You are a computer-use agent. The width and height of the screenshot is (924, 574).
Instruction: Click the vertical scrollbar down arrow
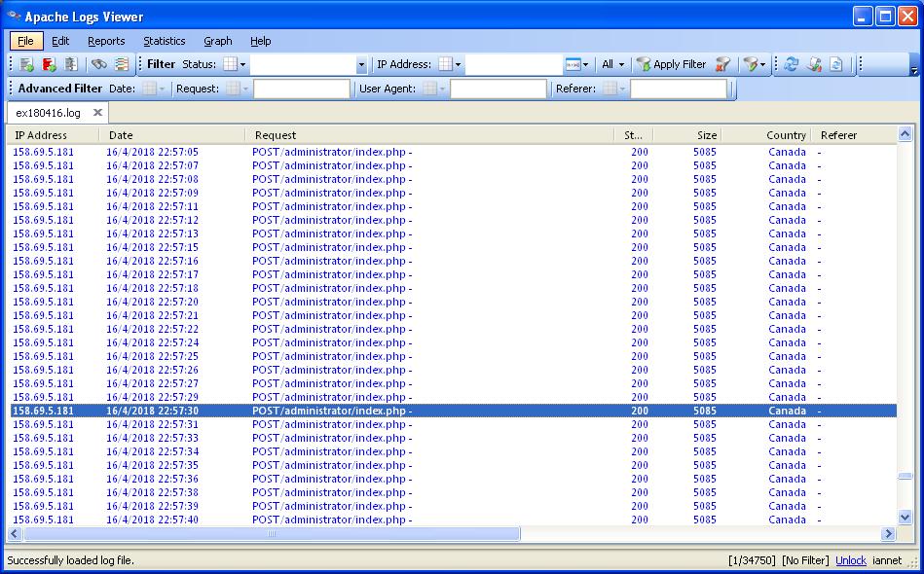906,518
